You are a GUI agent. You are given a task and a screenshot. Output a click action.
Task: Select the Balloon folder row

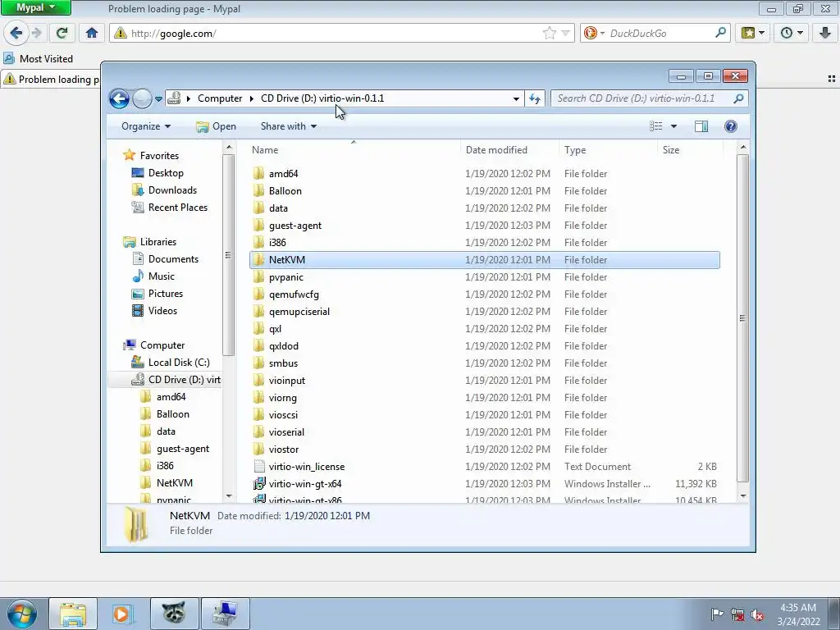pos(484,190)
